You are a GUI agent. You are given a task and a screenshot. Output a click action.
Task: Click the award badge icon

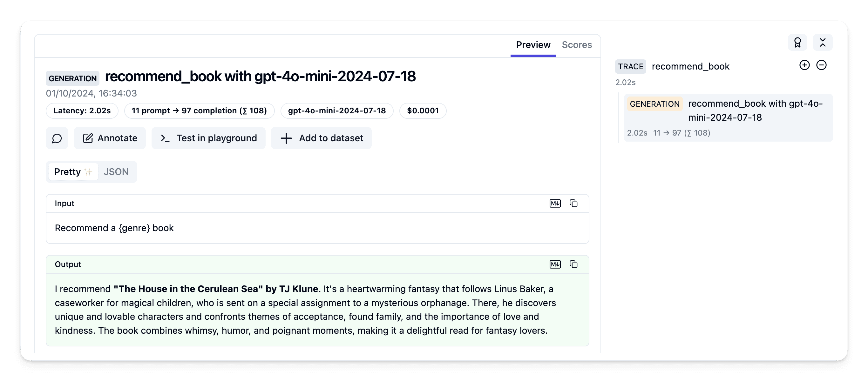[797, 43]
